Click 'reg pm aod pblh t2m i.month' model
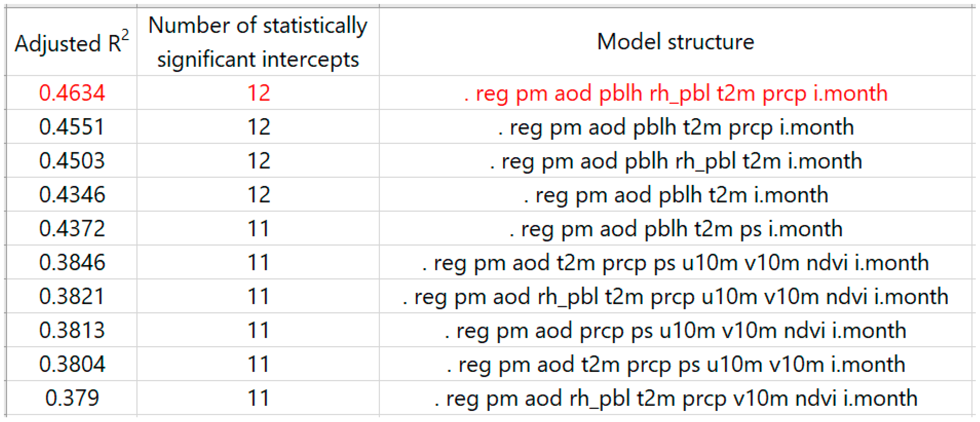Screen dimensions: 980x422 coord(675,194)
